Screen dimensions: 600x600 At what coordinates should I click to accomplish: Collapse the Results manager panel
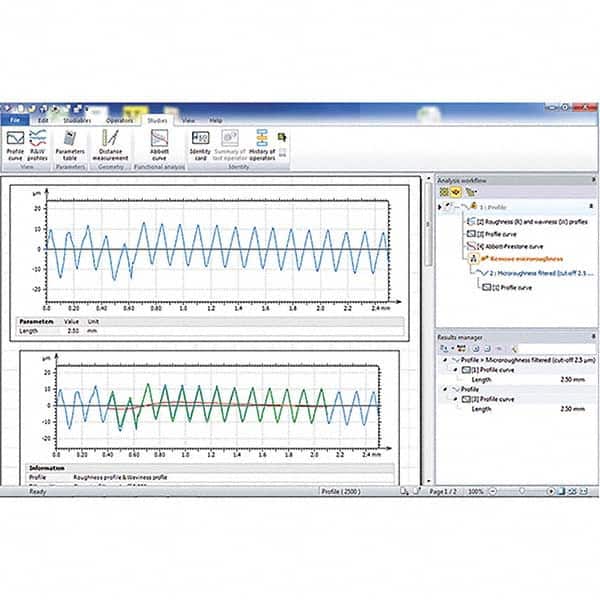tap(593, 336)
